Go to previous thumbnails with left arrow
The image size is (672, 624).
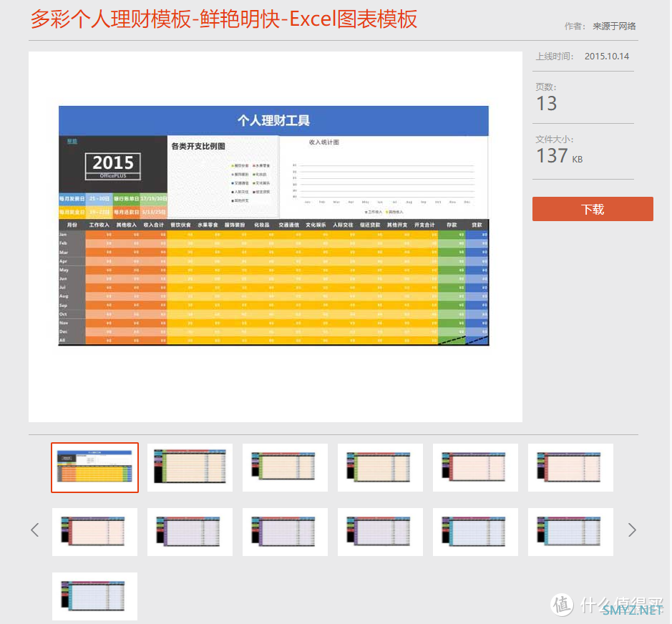point(35,530)
